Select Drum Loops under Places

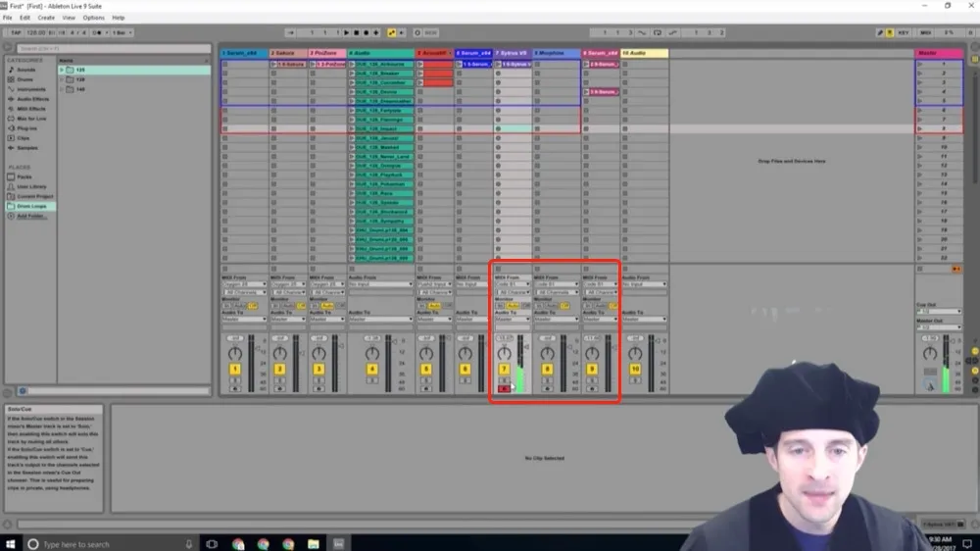pos(31,206)
